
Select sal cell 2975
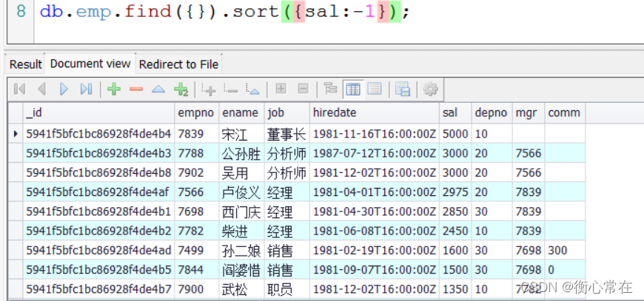point(455,192)
